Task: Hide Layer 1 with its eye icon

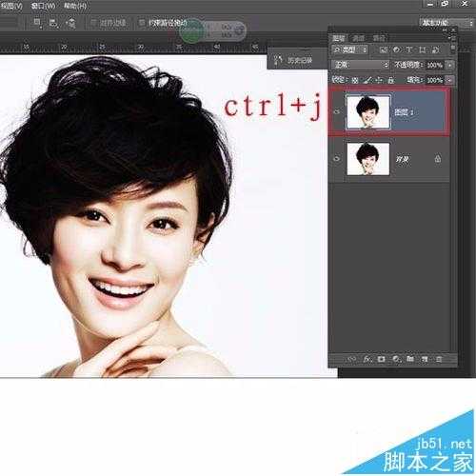Action: 337,111
